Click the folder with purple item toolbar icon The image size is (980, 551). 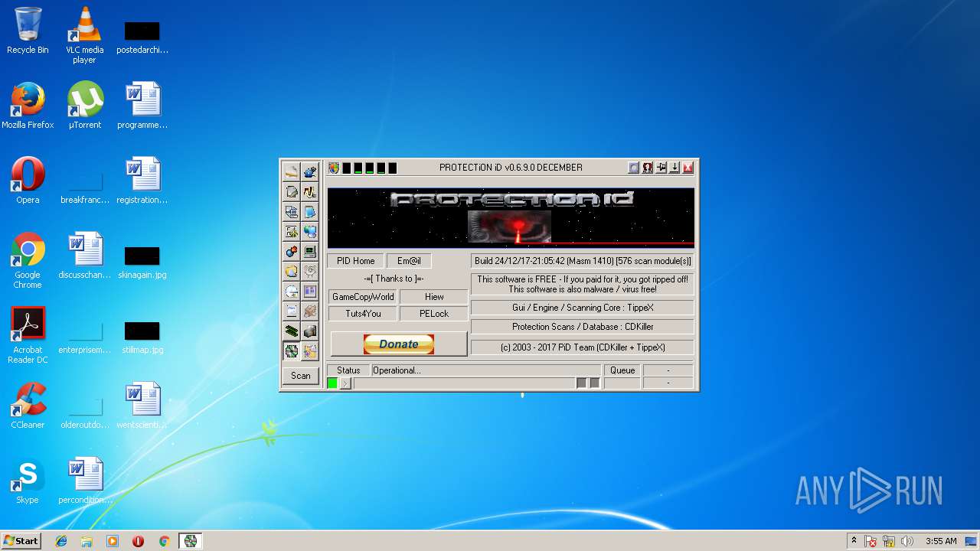point(310,351)
